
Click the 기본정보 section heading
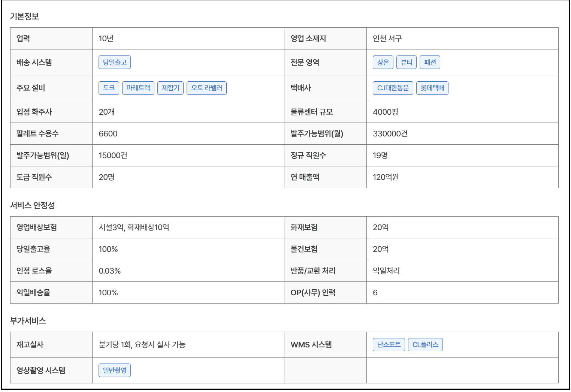(24, 16)
